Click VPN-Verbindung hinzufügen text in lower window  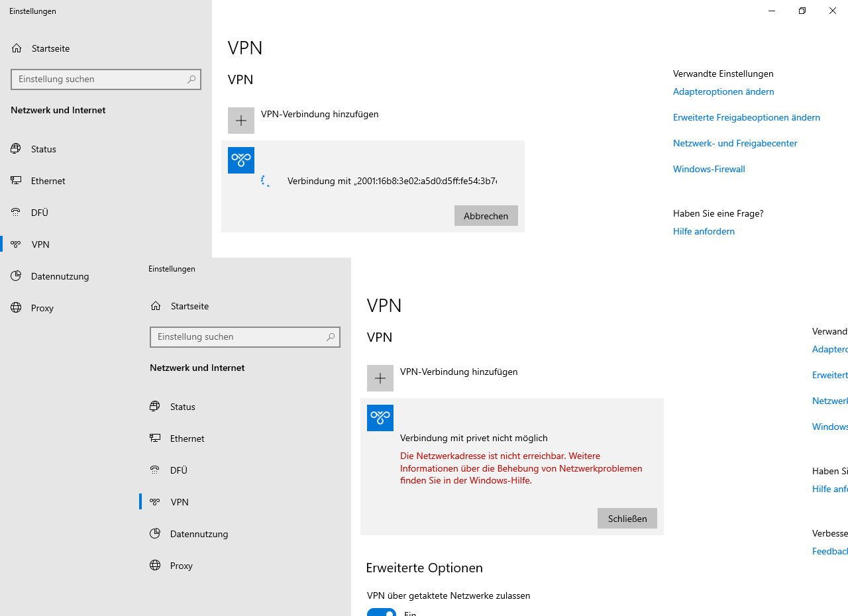(459, 372)
